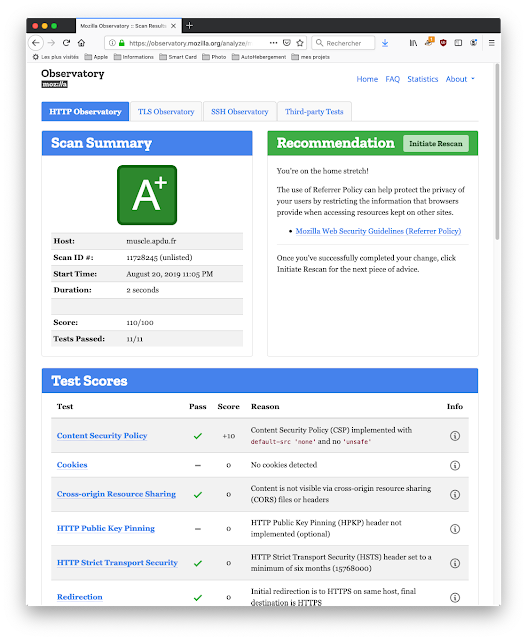Open HTTP Strict Transport Security link

(x=117, y=562)
